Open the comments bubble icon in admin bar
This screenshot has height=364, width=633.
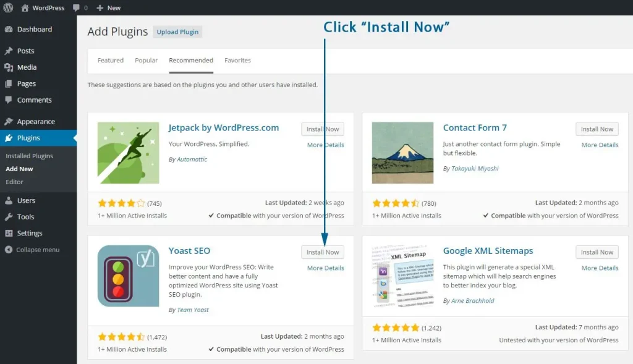(76, 7)
